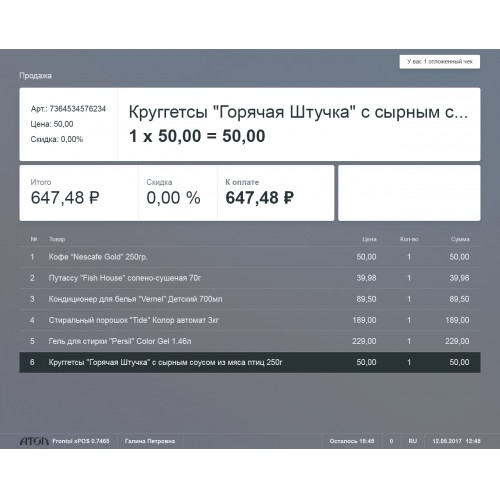Viewport: 500px width, 500px height.
Task: Click 'Frontol xPOS' version in status bar
Action: tap(81, 441)
